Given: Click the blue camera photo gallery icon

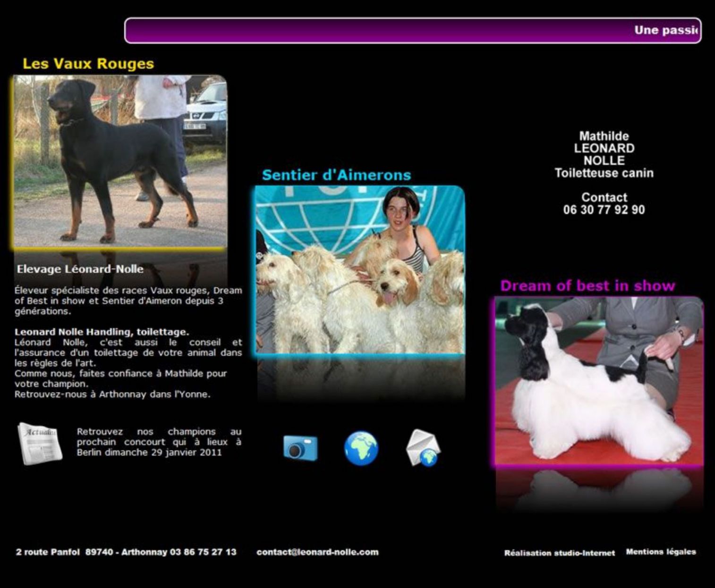Looking at the screenshot, I should pyautogui.click(x=300, y=447).
